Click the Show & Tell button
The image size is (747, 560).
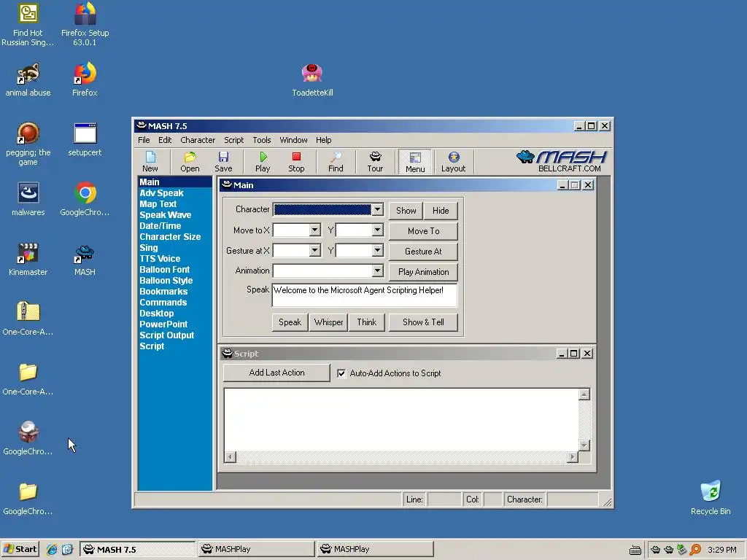click(424, 322)
